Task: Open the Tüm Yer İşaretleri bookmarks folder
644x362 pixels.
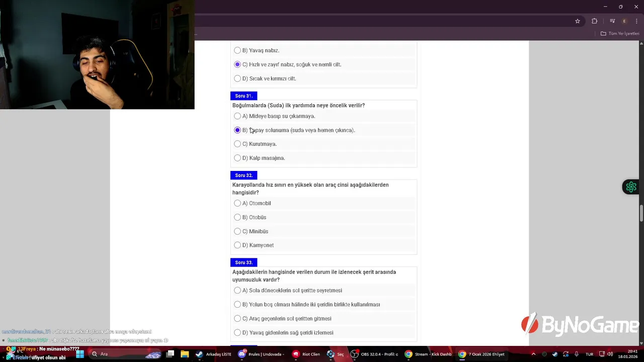Action: click(620, 34)
